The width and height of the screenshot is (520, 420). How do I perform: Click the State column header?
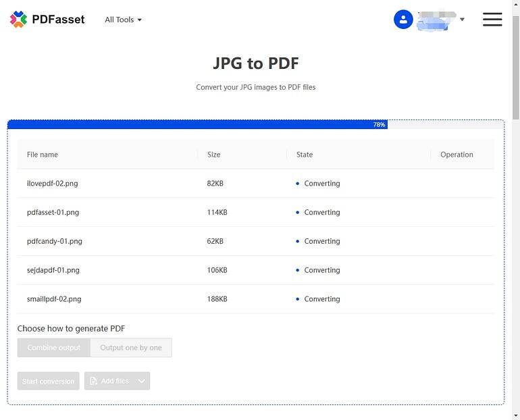[305, 155]
